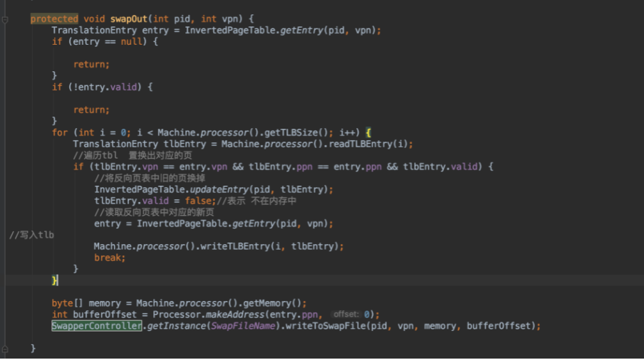
Task: Click the //将反向页表中旧的页换掉 comment
Action: click(x=150, y=179)
